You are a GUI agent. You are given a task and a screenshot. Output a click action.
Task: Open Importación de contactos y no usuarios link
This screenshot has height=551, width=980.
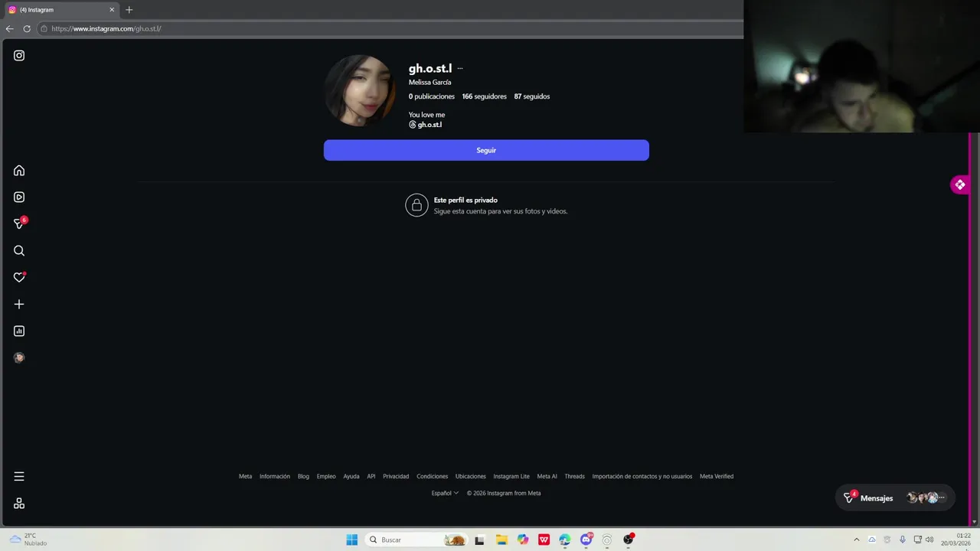pos(642,476)
